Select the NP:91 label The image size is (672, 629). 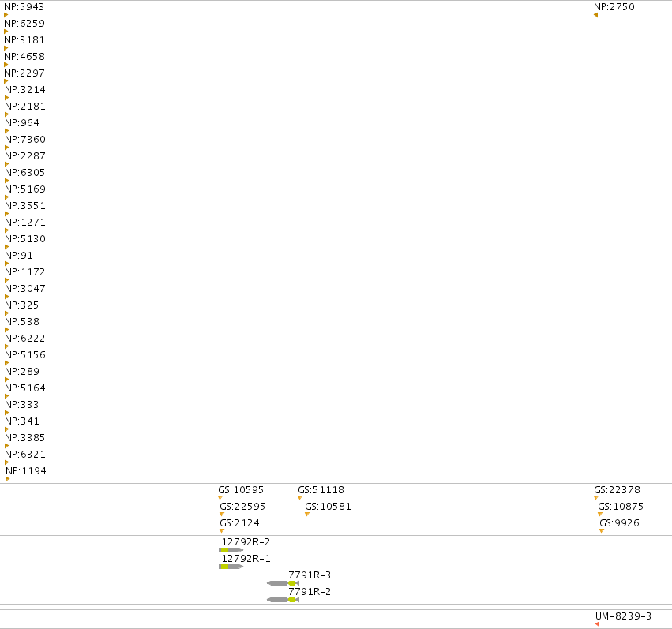(19, 256)
